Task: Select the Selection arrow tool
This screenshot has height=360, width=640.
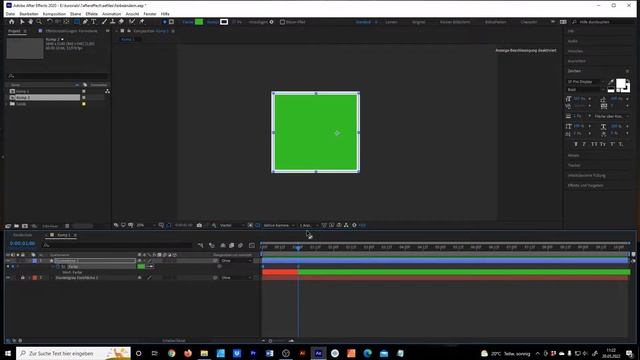Action: 22,22
